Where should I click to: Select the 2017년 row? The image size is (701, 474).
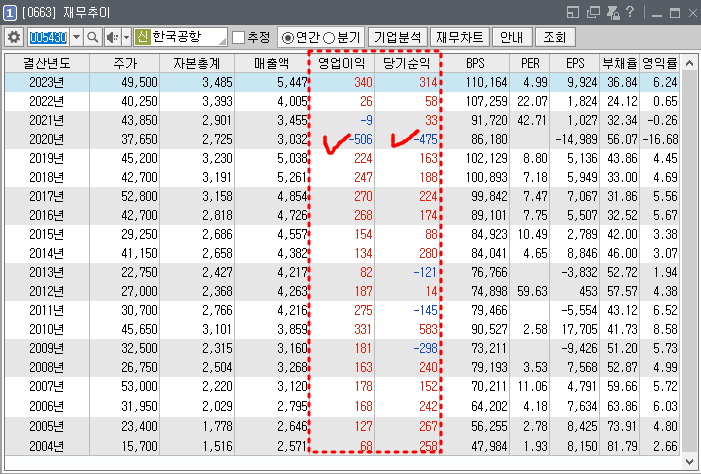342,196
